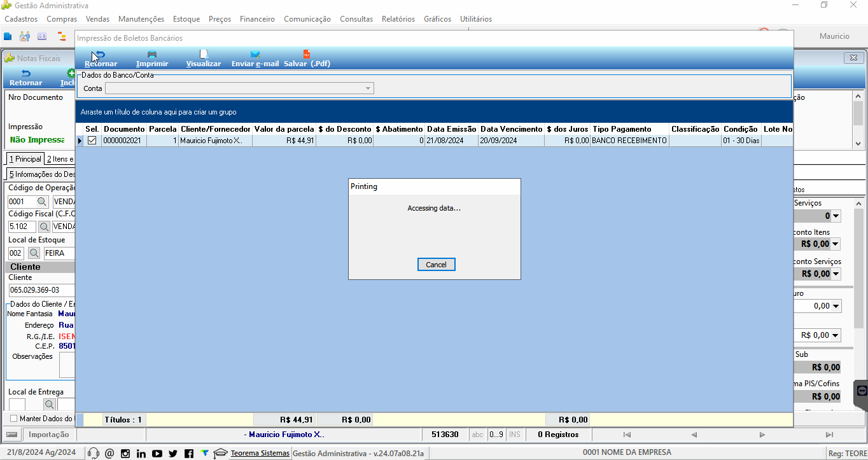Switch to the 1 Principal tab

25,159
